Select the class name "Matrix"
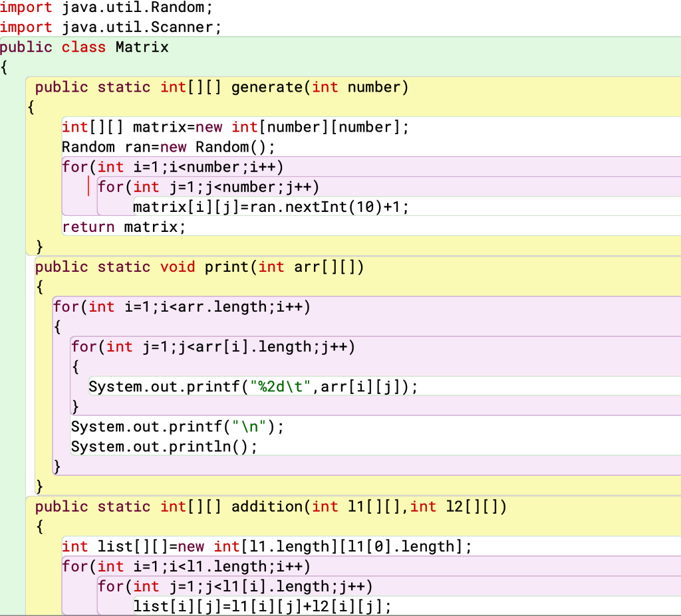 (140, 47)
